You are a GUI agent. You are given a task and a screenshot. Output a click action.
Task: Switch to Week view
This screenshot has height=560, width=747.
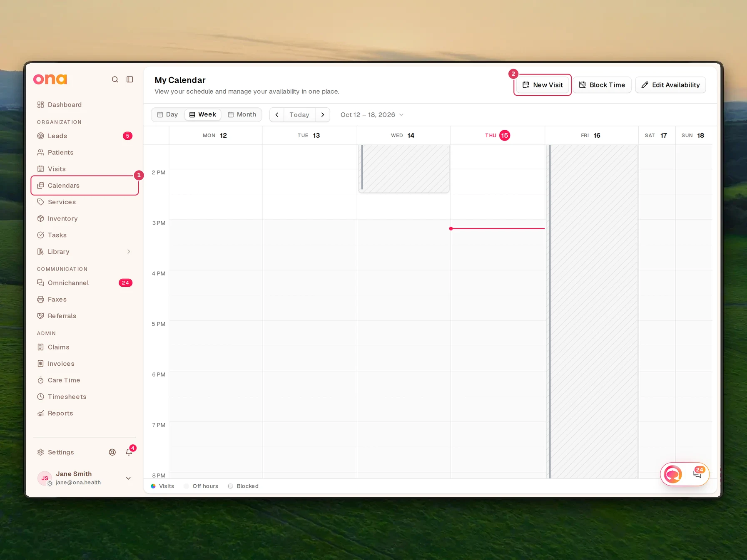[203, 114]
